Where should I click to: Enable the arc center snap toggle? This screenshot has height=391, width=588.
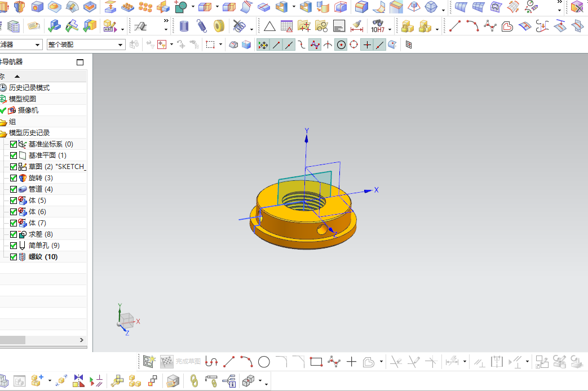click(341, 45)
